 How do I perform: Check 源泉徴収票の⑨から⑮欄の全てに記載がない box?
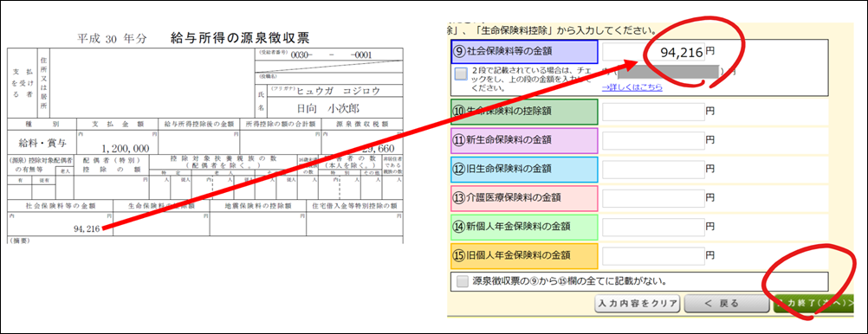coord(463,281)
